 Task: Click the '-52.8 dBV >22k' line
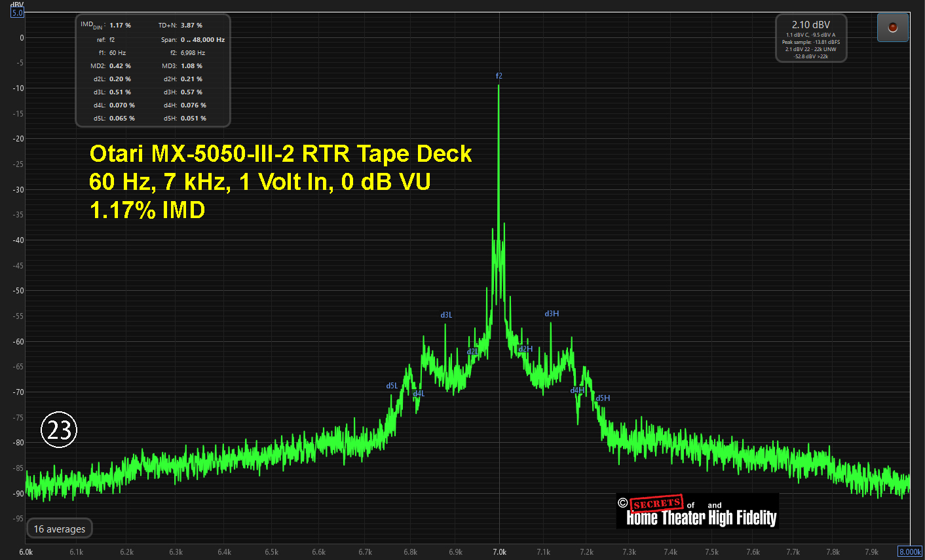pos(811,56)
